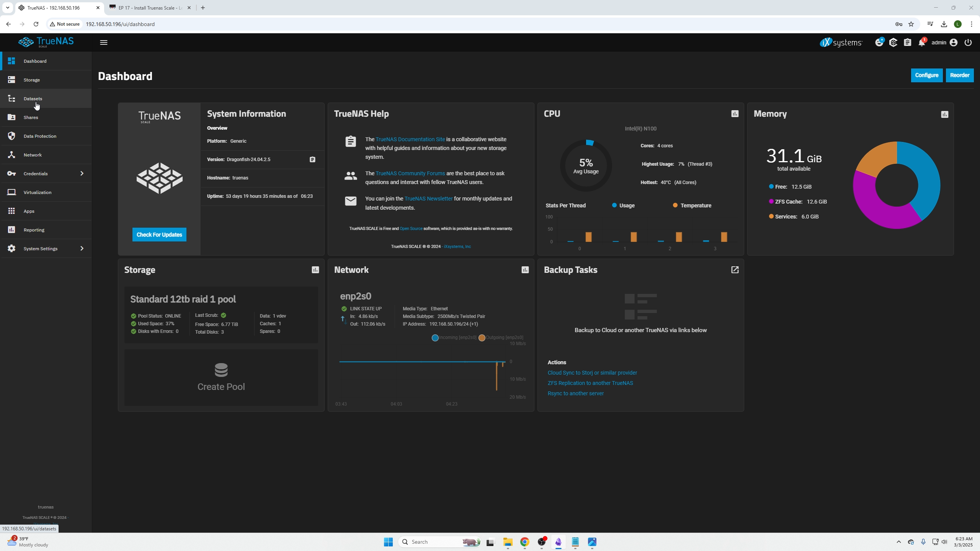Open iXsystems, Inc footer link

(x=457, y=246)
